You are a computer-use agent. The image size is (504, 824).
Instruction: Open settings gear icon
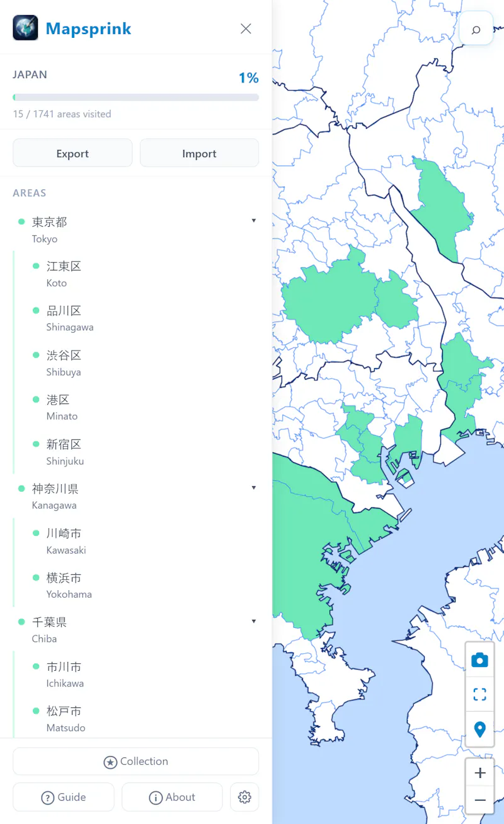tap(244, 797)
